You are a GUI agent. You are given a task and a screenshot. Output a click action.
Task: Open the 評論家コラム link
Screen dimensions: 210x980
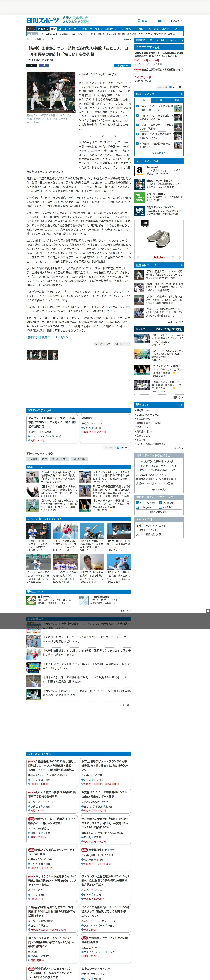point(143,410)
